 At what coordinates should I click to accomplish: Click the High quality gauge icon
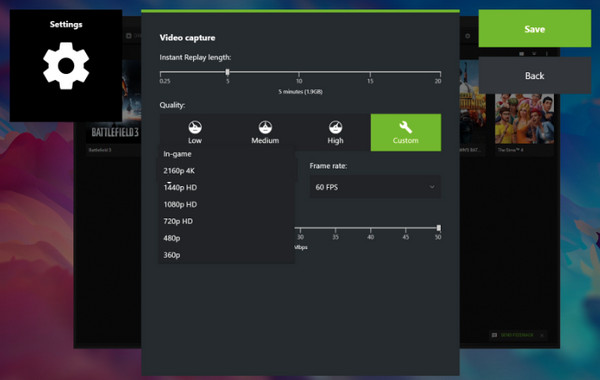(335, 127)
